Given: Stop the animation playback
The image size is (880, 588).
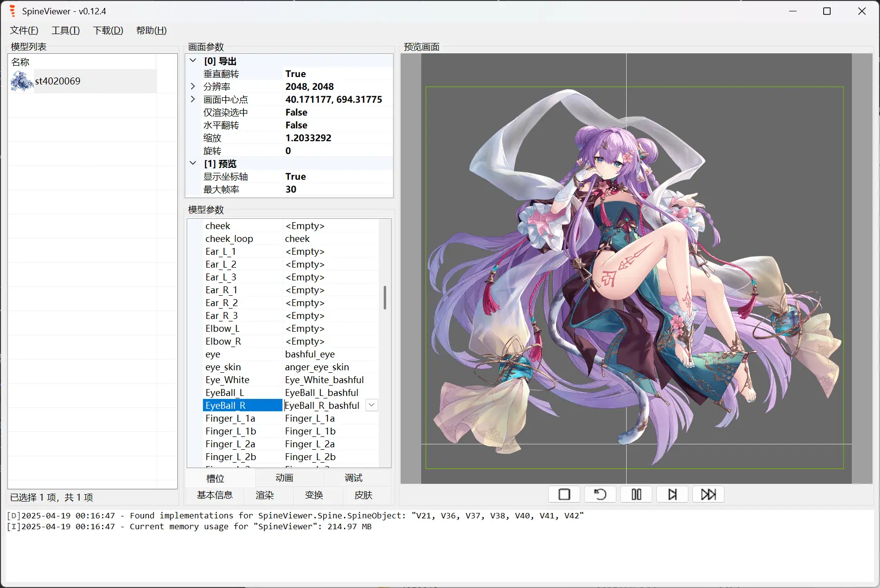Looking at the screenshot, I should point(564,494).
